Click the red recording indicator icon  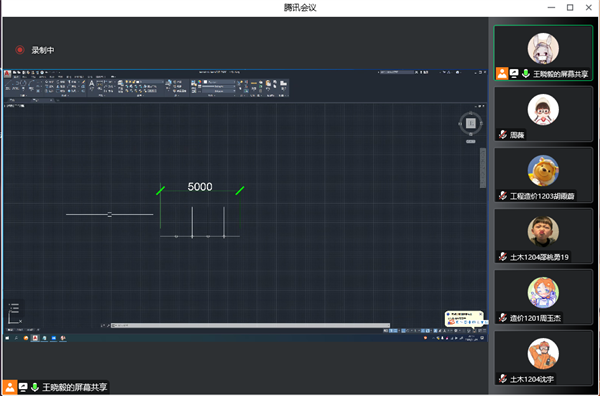(x=20, y=50)
